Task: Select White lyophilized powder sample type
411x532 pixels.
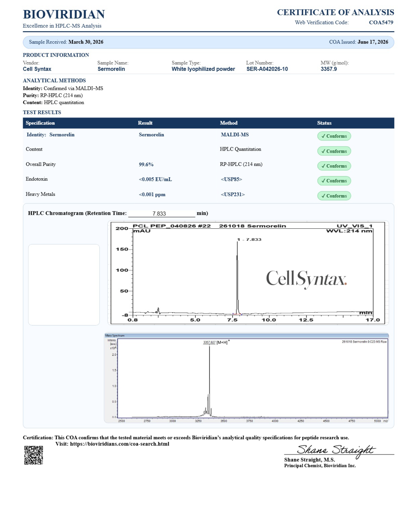Action: coord(203,69)
